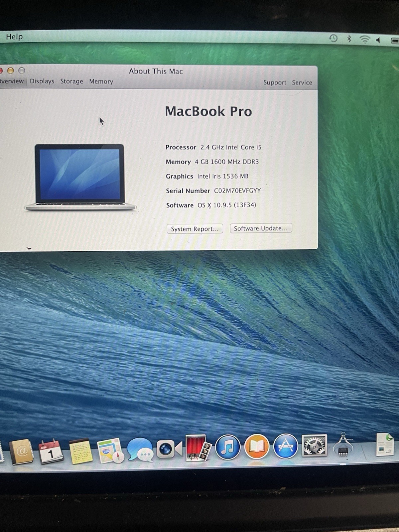Click the Time Machine menu bar icon
This screenshot has width=399, height=532.
[333, 38]
